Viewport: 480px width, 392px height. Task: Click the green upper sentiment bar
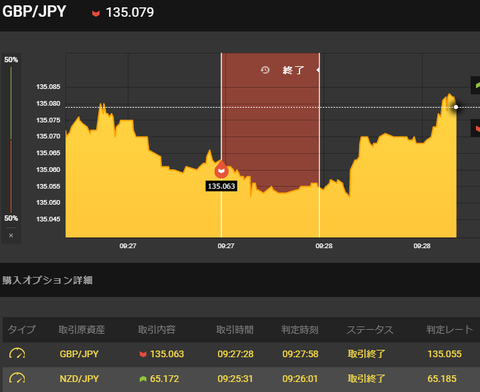pyautogui.click(x=11, y=103)
